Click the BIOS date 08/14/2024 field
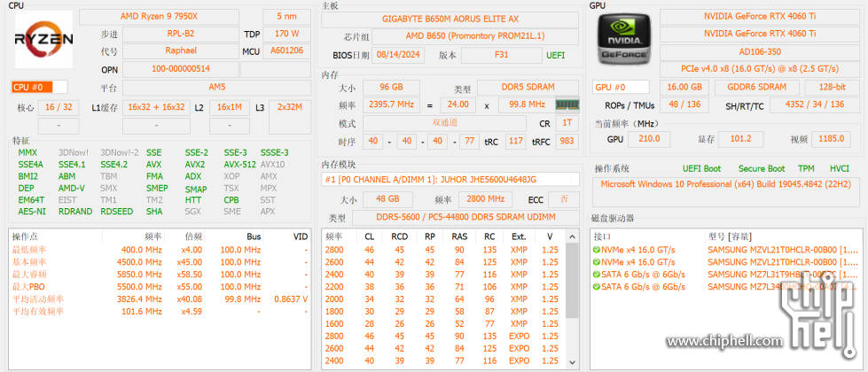This screenshot has width=868, height=372. coord(399,55)
